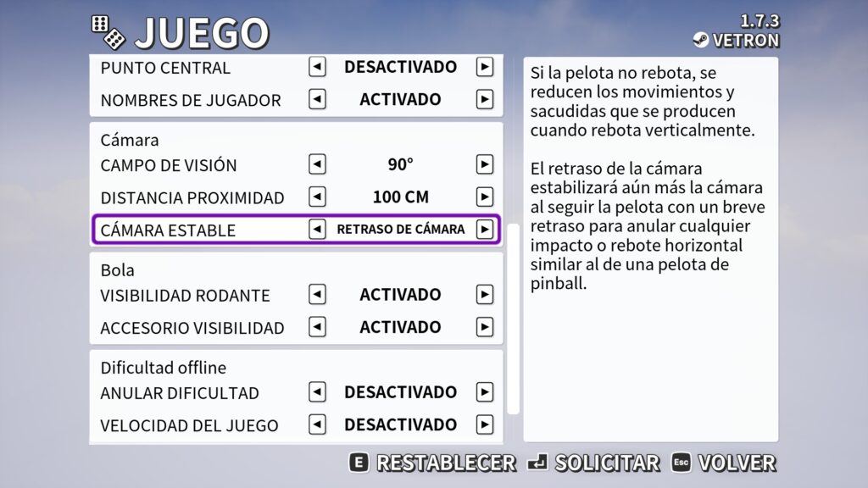Click left arrow for Velocidad del Juego
Image resolution: width=868 pixels, height=488 pixels.
pos(317,425)
